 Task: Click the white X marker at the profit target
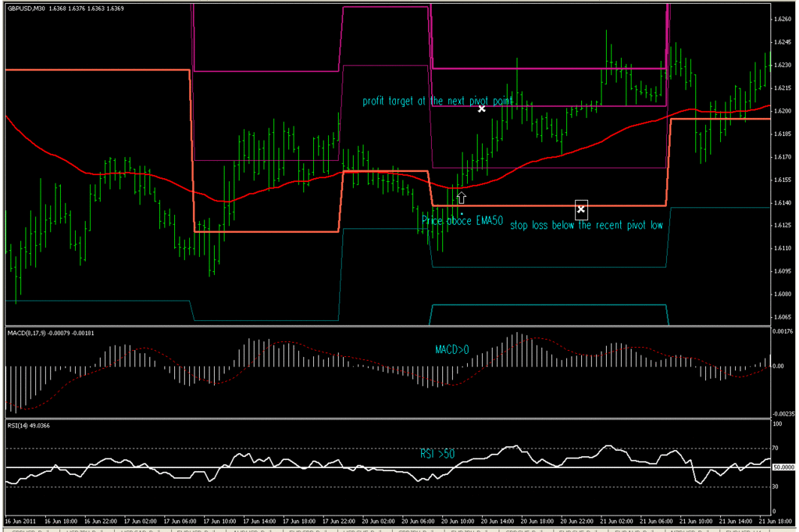pos(482,109)
